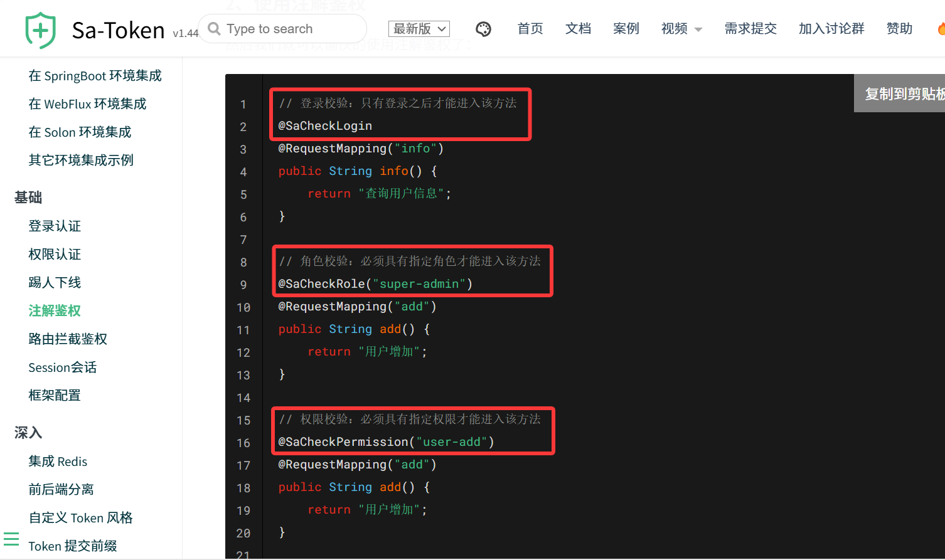Viewport: 945px width, 560px height.
Task: Click the @SaCheckLogin annotation code line
Action: point(325,126)
